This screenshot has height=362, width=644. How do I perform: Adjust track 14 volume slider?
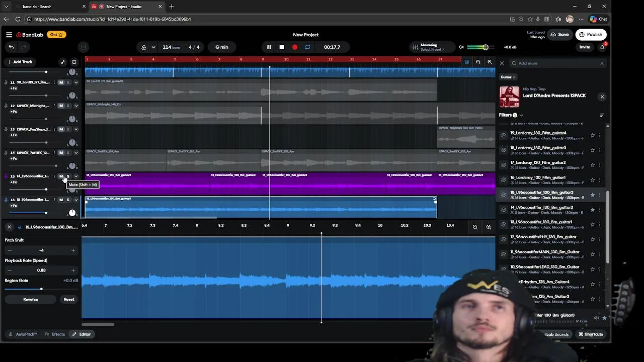tap(34, 166)
